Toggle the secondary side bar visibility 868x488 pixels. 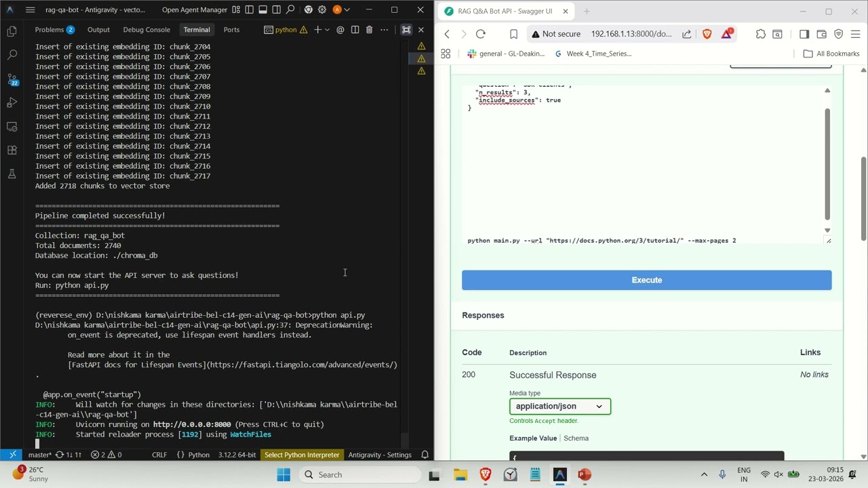click(x=277, y=9)
